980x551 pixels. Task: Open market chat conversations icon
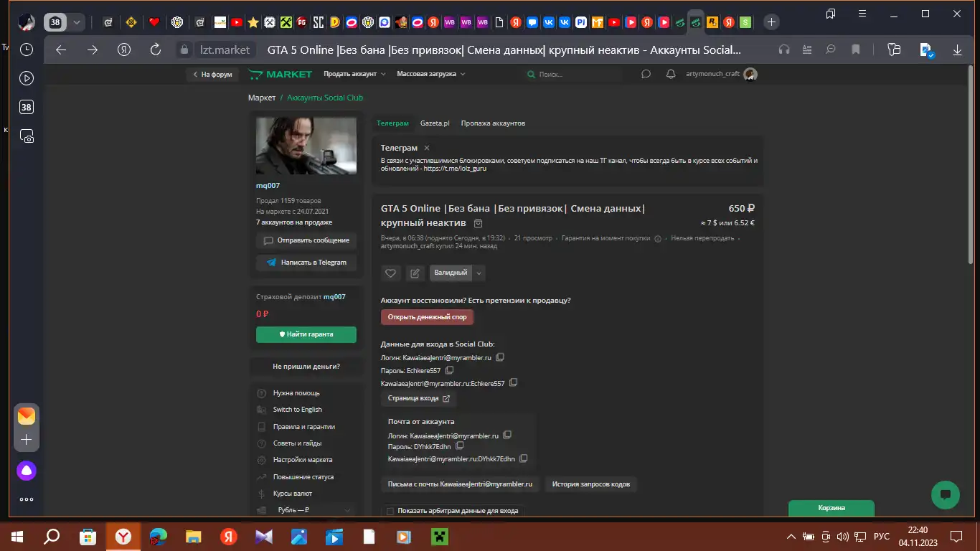pyautogui.click(x=646, y=74)
